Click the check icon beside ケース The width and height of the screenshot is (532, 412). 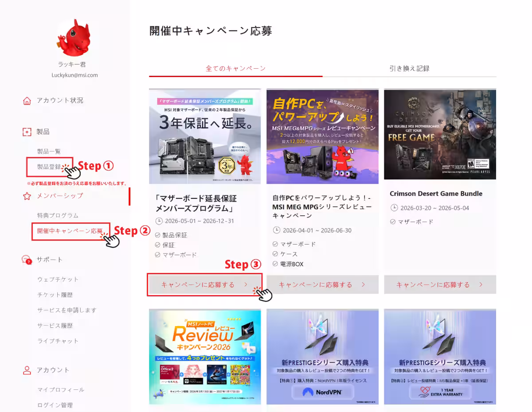pyautogui.click(x=275, y=254)
